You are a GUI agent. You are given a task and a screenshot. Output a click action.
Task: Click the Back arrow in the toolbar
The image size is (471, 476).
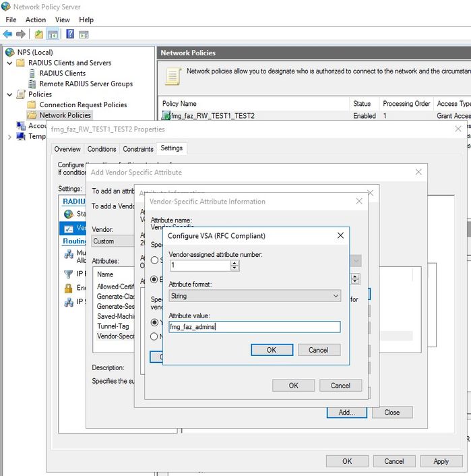[7, 34]
